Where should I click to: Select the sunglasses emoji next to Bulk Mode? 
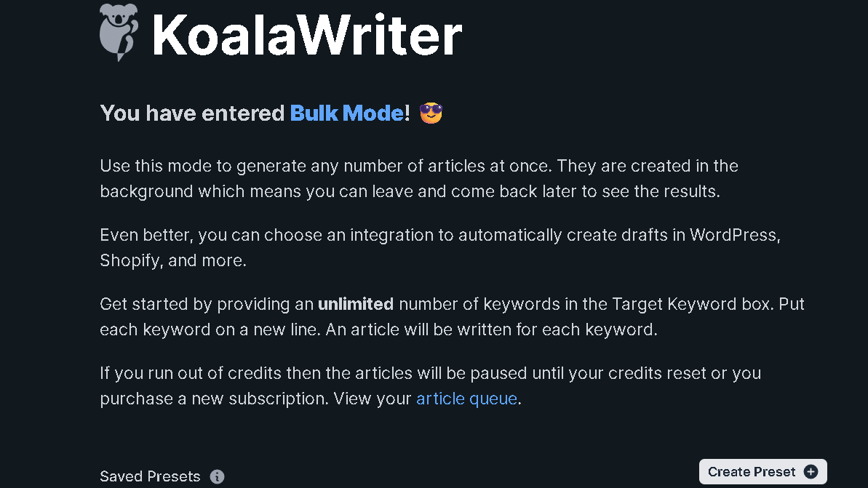pyautogui.click(x=430, y=113)
